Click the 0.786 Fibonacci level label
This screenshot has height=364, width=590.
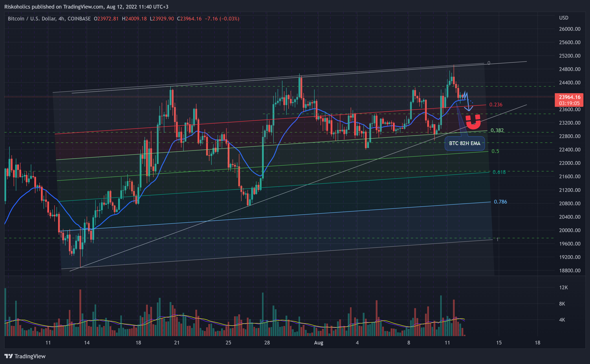coord(500,202)
